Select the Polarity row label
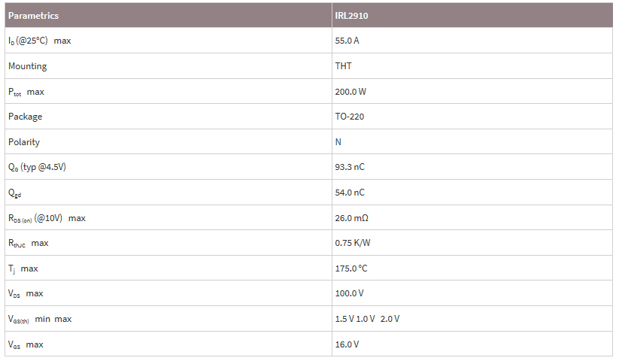This screenshot has width=619, height=364. 24,142
